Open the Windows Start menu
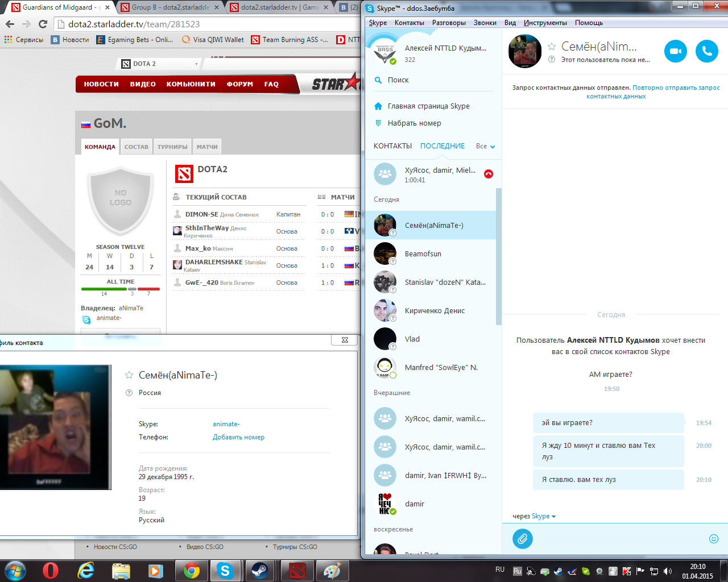Viewport: 728px width, 582px height. [x=15, y=571]
